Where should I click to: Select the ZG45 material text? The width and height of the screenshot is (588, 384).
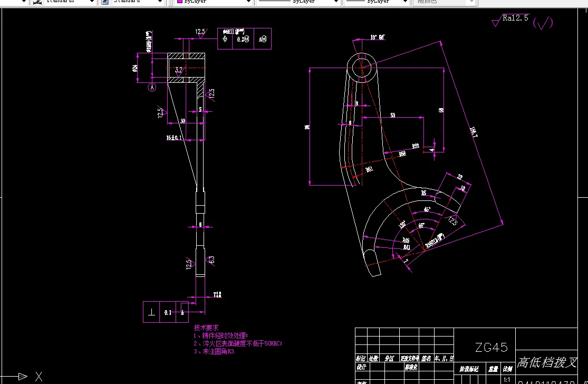click(x=491, y=347)
